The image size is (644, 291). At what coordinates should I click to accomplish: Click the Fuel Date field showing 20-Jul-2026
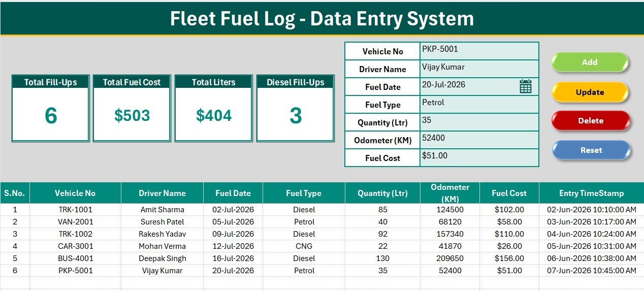click(x=479, y=86)
